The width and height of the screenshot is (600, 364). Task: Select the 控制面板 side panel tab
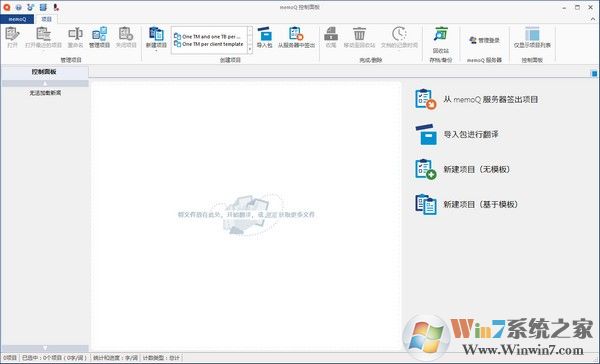pyautogui.click(x=44, y=72)
